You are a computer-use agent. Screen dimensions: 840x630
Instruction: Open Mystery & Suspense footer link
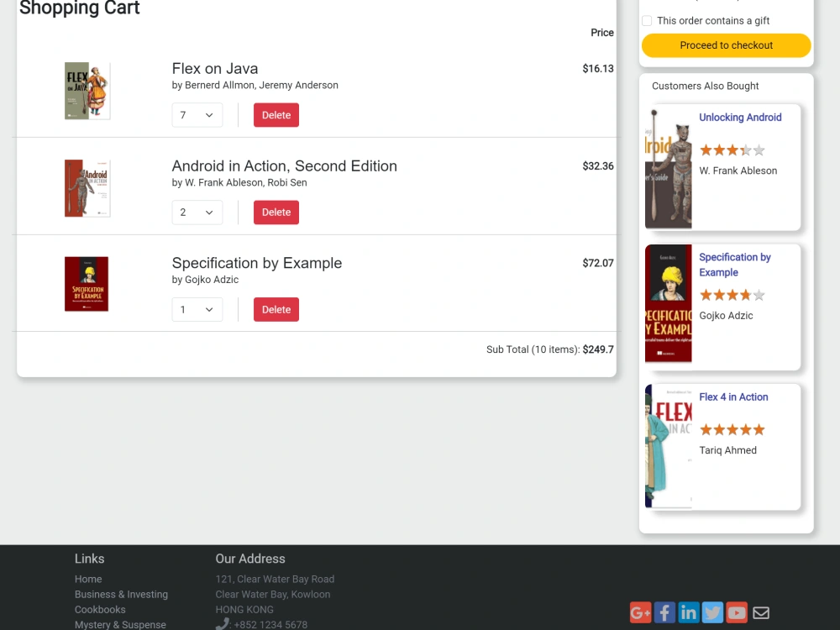coord(120,625)
